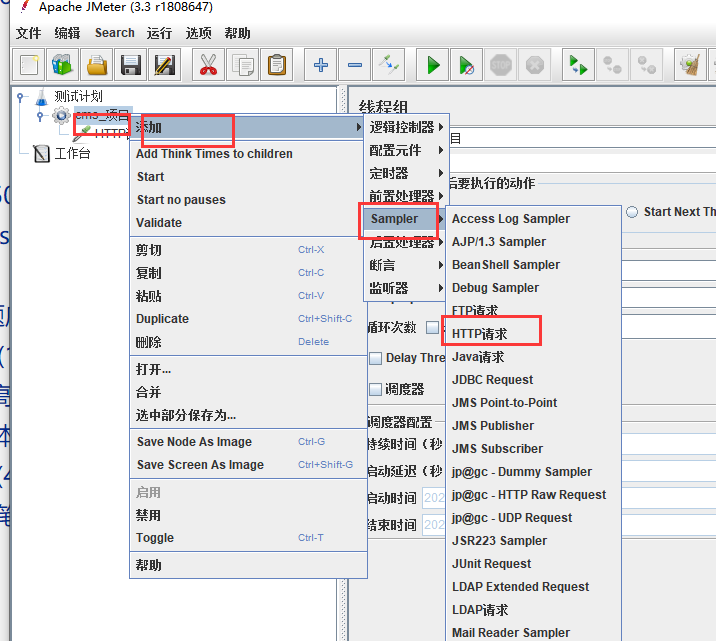Choose Start in the context menu
The image size is (716, 641).
[x=248, y=177]
